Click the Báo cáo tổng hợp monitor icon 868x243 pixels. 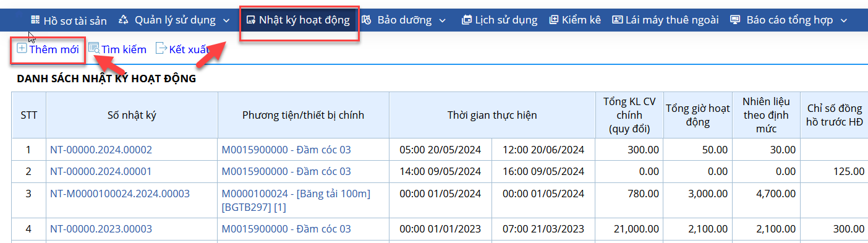pyautogui.click(x=735, y=20)
